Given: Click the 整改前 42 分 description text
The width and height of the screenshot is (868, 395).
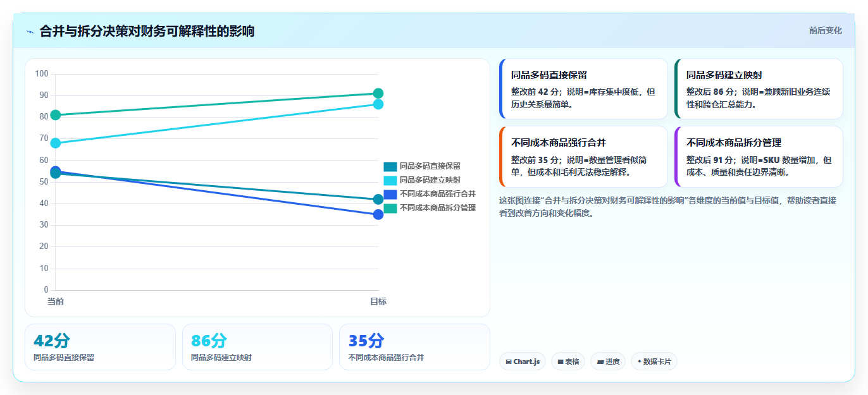Looking at the screenshot, I should (583, 98).
